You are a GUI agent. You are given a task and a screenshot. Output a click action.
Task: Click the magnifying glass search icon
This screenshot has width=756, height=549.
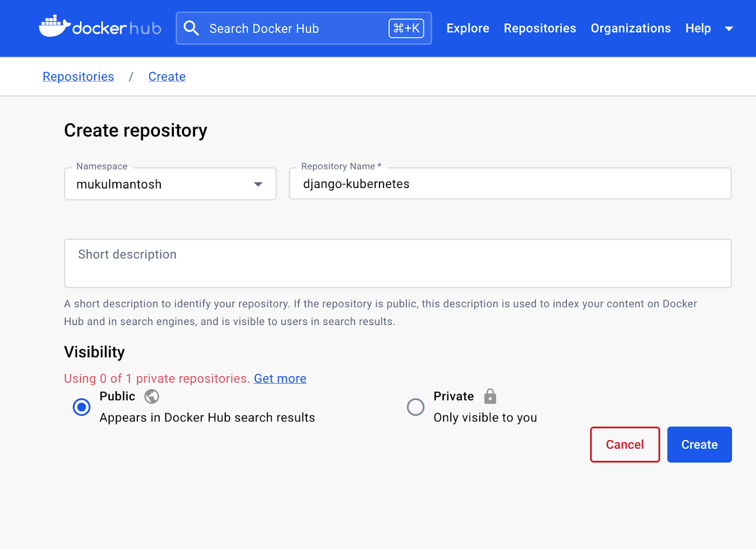point(191,28)
